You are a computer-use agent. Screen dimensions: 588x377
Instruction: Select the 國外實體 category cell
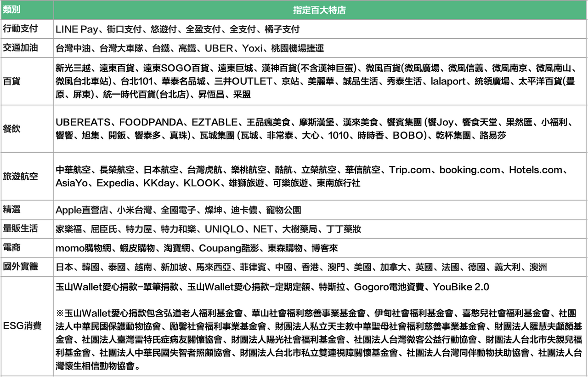27,267
